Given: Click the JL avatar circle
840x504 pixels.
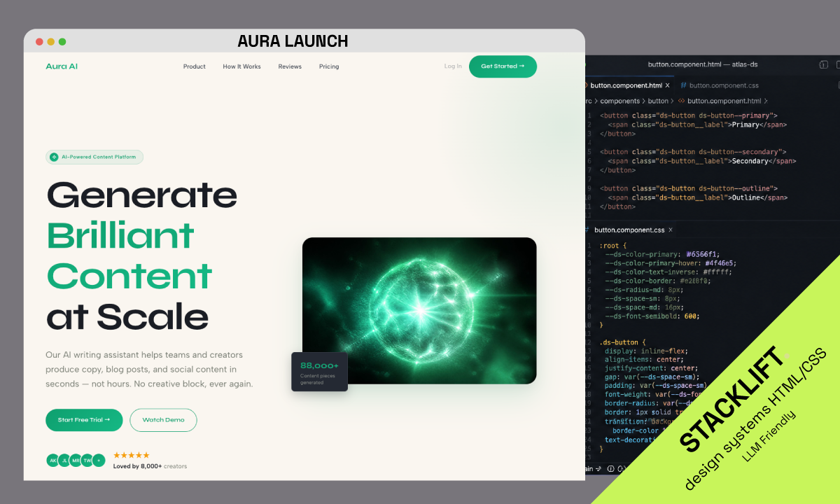Looking at the screenshot, I should point(64,461).
